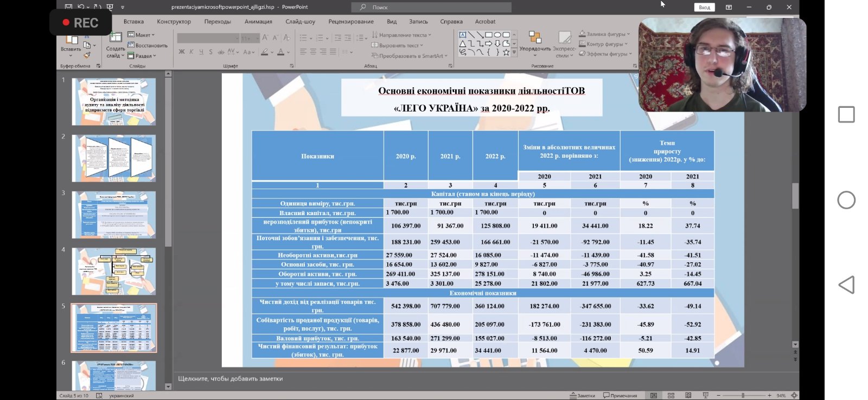
Task: Click bulleted list icon
Action: coord(303,38)
